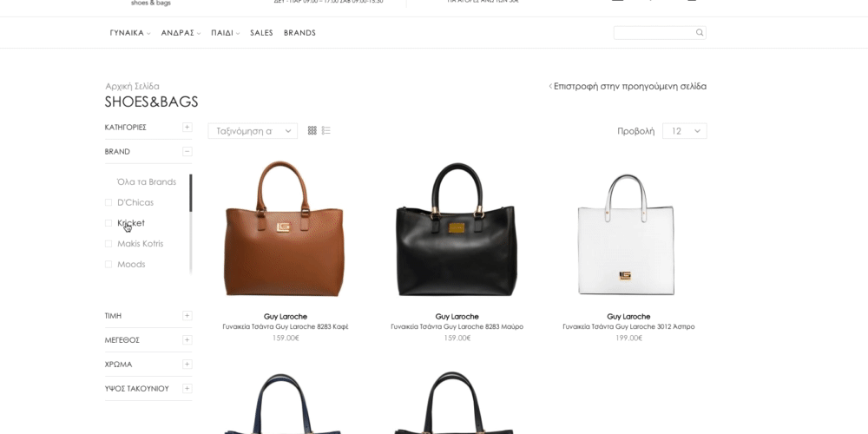
Task: Open the Ταξινόμηση sort dropdown
Action: (x=253, y=131)
